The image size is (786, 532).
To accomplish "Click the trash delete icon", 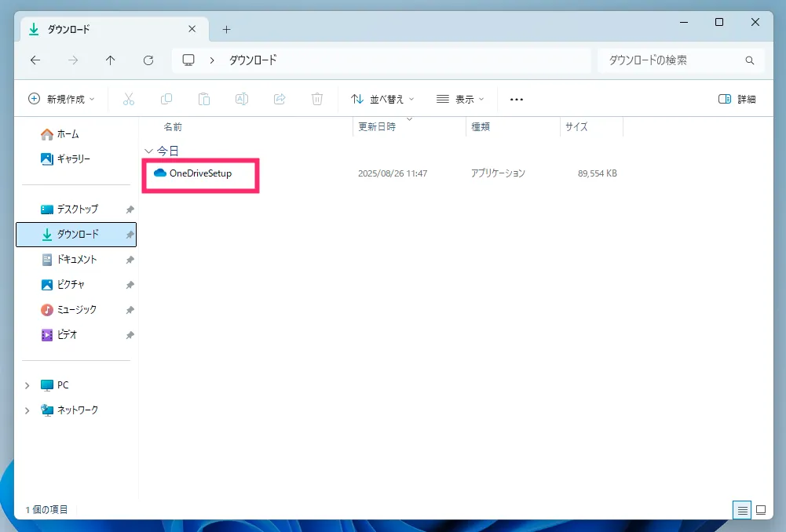I will click(x=316, y=99).
